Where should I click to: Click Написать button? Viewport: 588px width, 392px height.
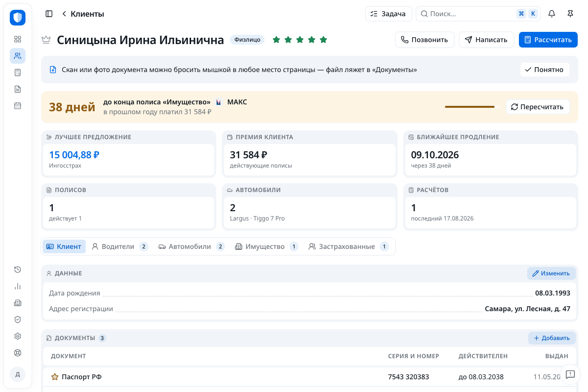(x=487, y=40)
